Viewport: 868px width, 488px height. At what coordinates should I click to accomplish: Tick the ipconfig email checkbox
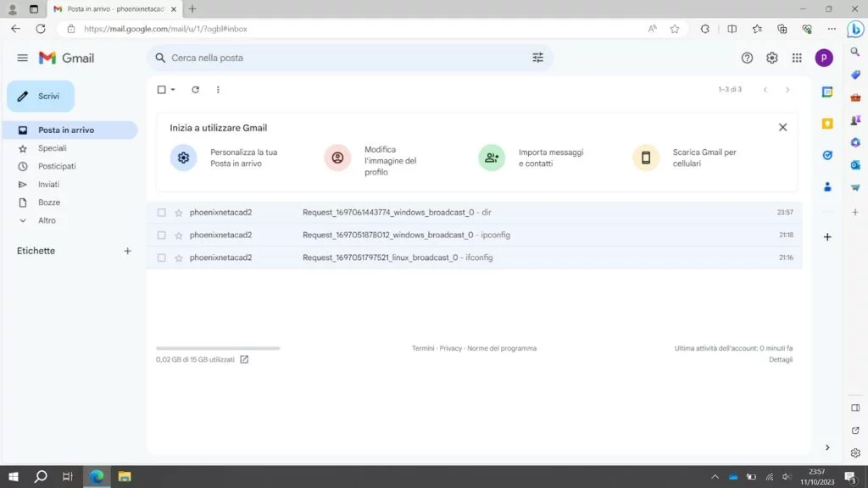click(162, 235)
